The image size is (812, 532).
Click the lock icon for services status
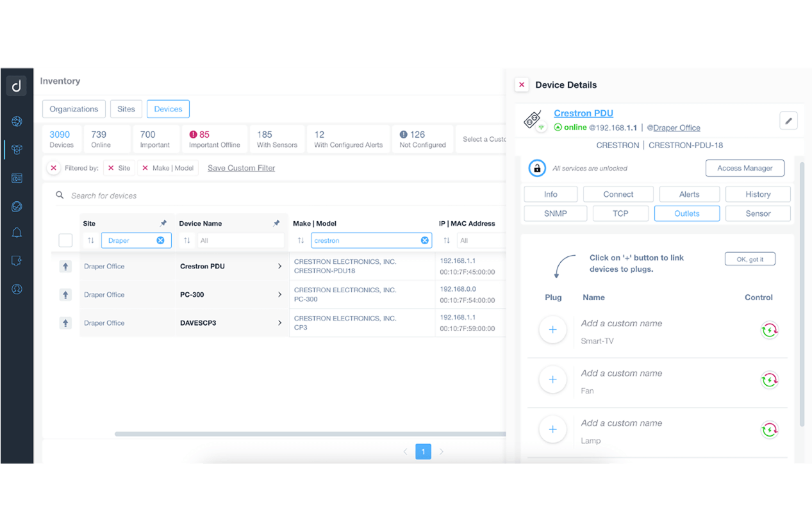[537, 169]
